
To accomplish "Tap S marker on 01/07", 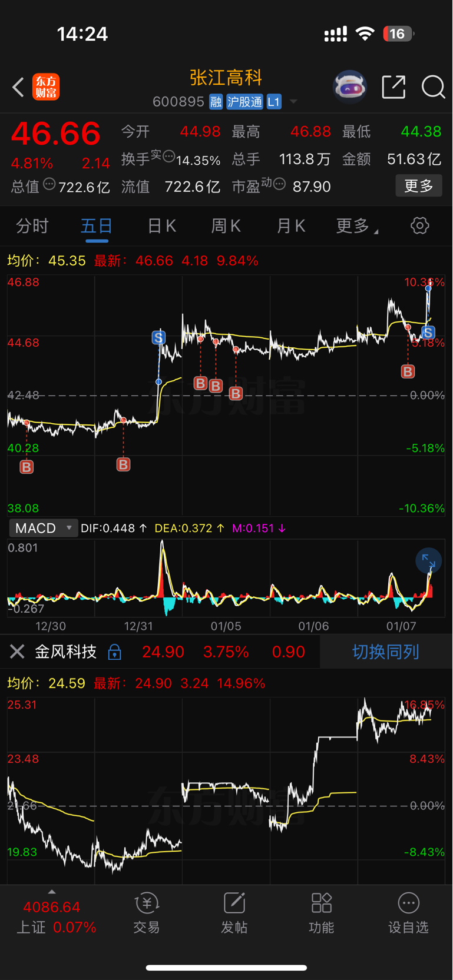I will click(428, 333).
